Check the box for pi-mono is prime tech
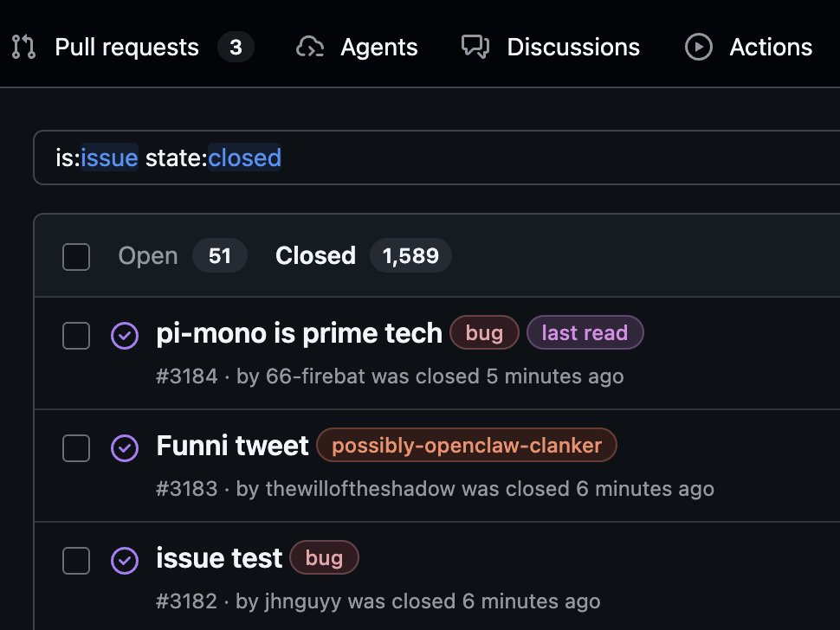840x630 pixels. 76,335
